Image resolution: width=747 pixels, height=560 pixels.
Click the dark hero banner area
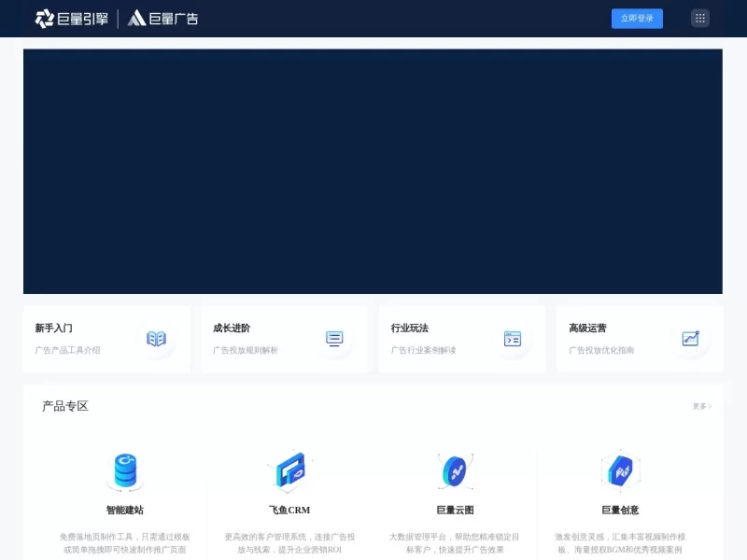(373, 171)
